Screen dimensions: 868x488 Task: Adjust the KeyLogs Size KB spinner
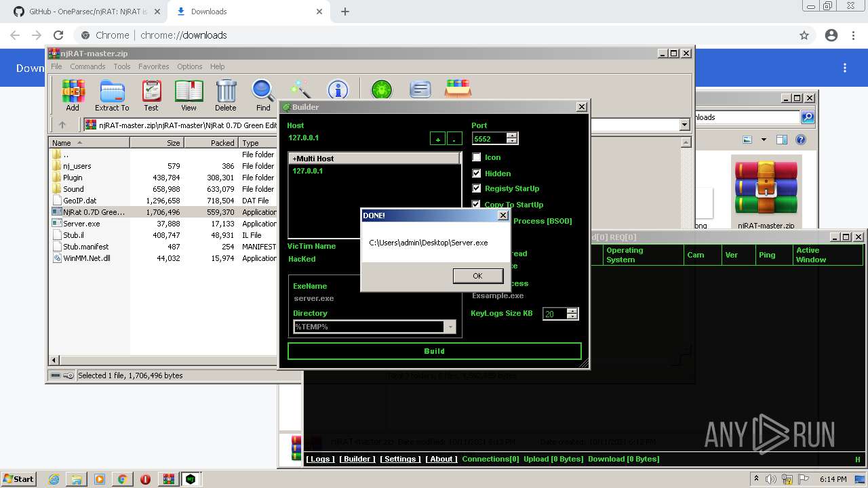click(x=572, y=314)
